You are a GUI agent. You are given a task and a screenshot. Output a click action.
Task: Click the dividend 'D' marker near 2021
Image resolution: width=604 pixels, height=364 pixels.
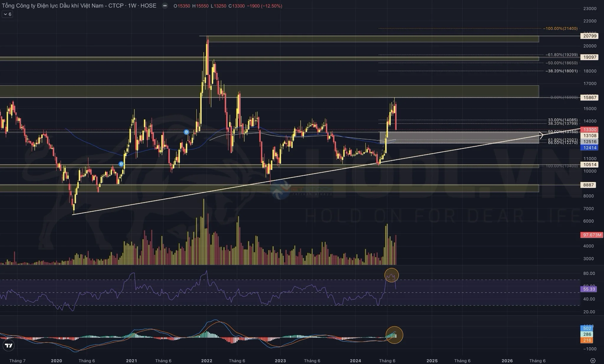tap(121, 164)
